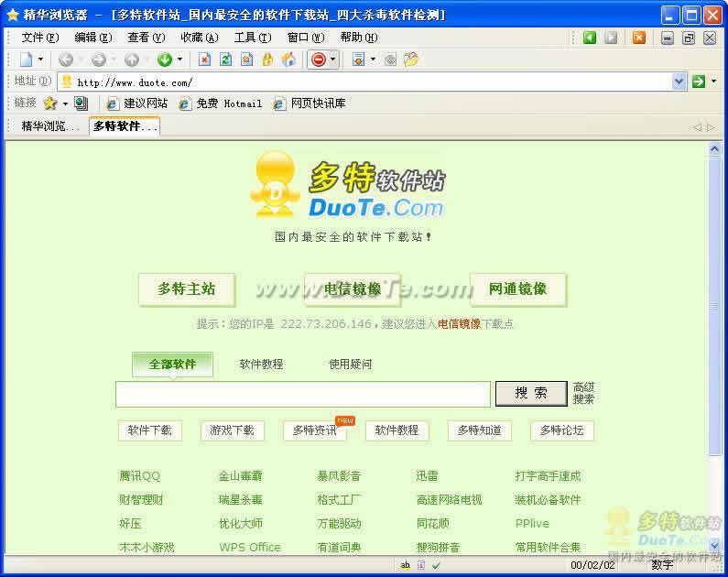Image resolution: width=728 pixels, height=577 pixels.
Task: Open the red no-entry button's dropdown
Action: [332, 60]
